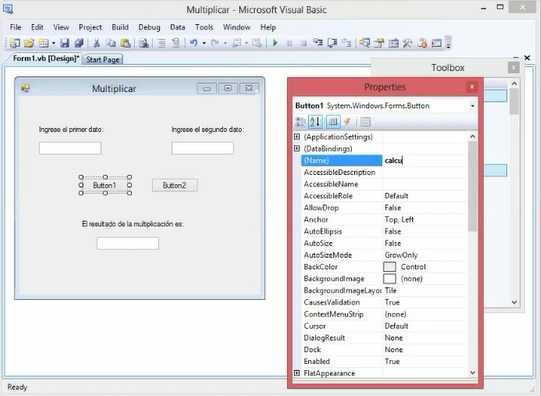
Task: Open the Data menu
Action: tap(178, 27)
